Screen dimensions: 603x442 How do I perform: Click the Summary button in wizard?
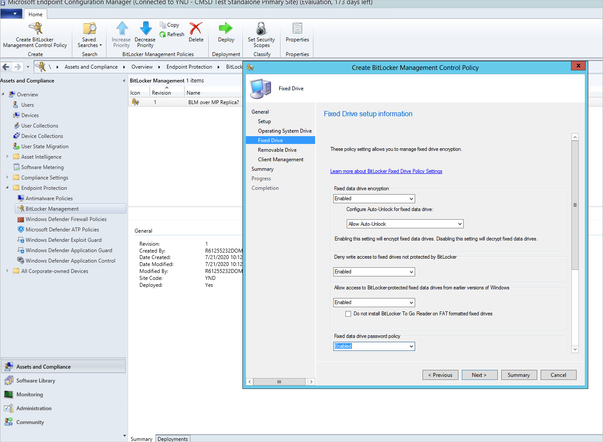pos(519,375)
